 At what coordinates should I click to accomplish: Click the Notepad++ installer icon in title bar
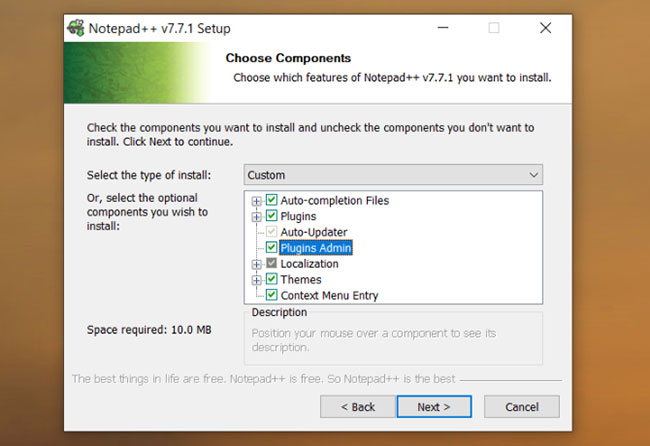75,28
